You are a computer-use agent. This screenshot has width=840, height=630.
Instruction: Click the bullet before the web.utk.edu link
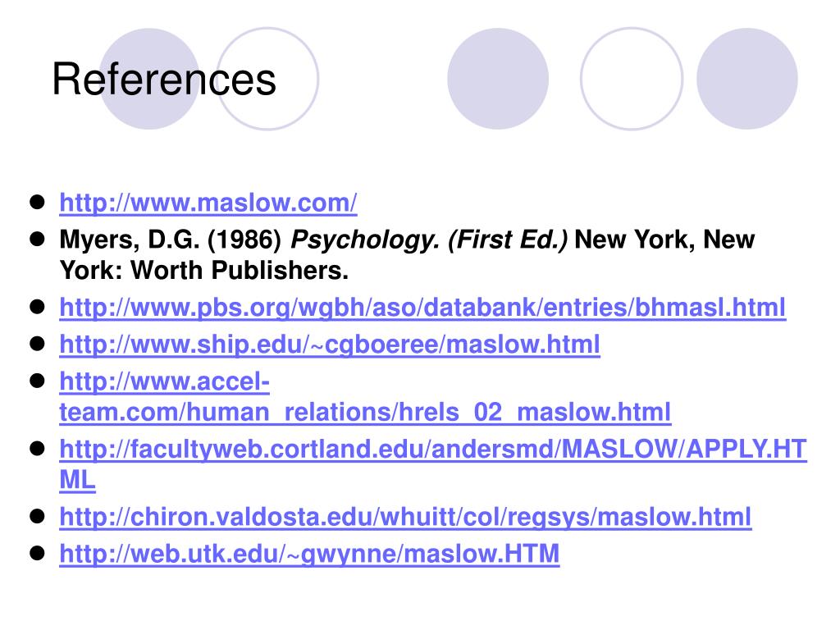coord(38,552)
